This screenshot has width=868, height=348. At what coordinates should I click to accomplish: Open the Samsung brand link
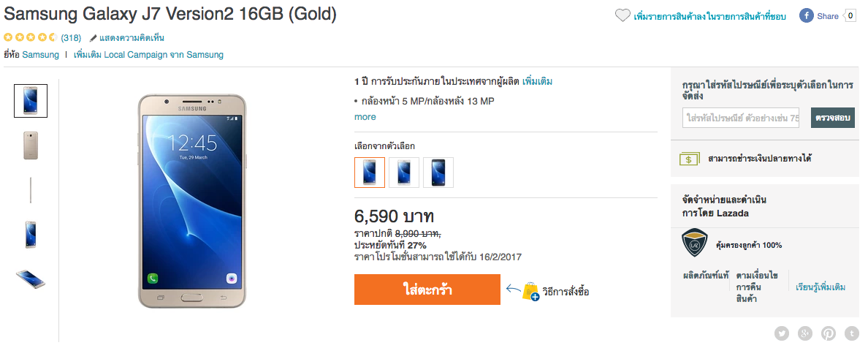[x=40, y=55]
